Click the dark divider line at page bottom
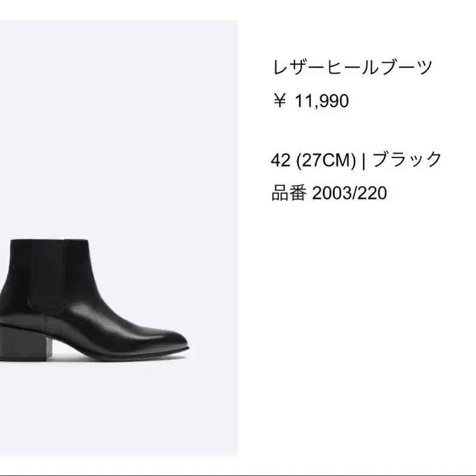Screen dimensions: 476x476 (x=238, y=475)
